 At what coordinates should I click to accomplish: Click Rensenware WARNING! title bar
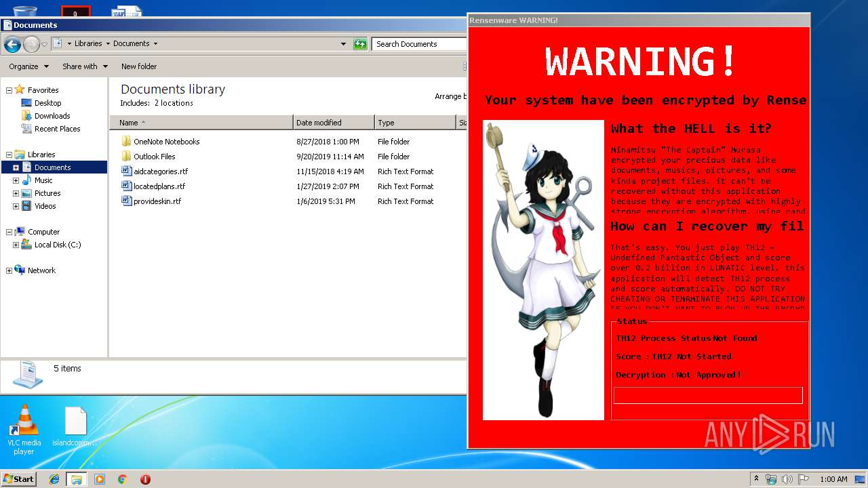click(639, 20)
